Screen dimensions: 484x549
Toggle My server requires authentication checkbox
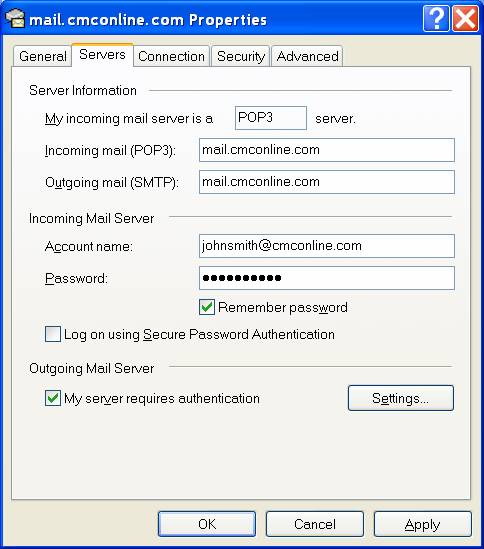click(53, 398)
